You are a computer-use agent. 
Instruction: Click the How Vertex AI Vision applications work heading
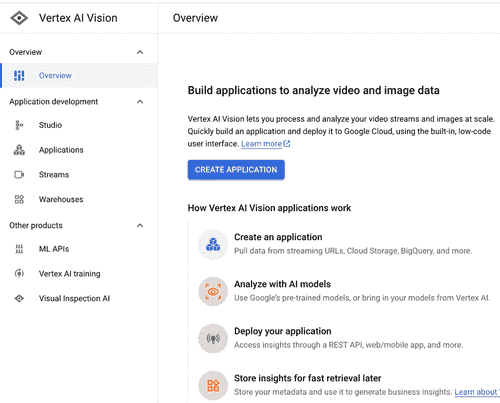(x=269, y=208)
